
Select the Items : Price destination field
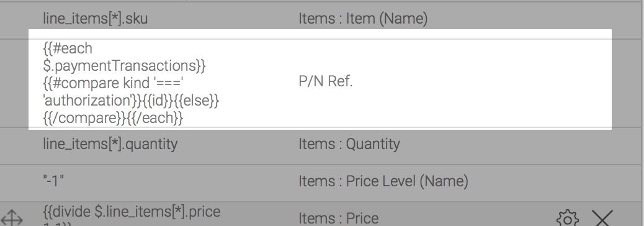click(x=338, y=218)
